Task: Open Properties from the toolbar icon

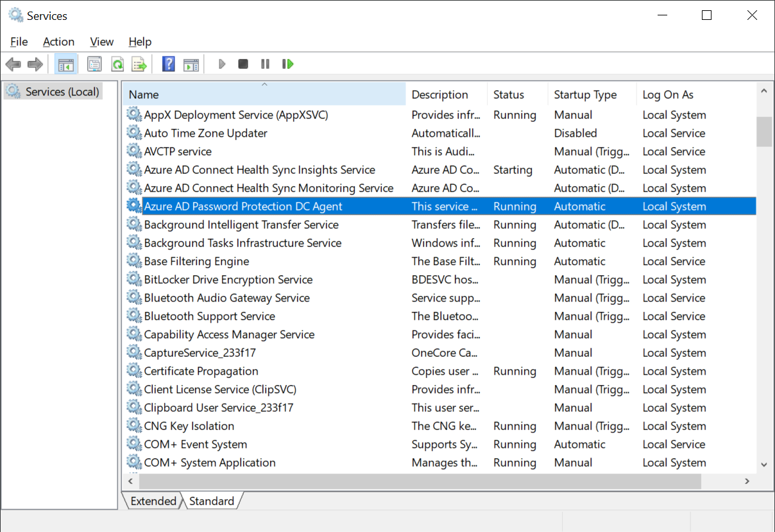Action: pyautogui.click(x=94, y=64)
